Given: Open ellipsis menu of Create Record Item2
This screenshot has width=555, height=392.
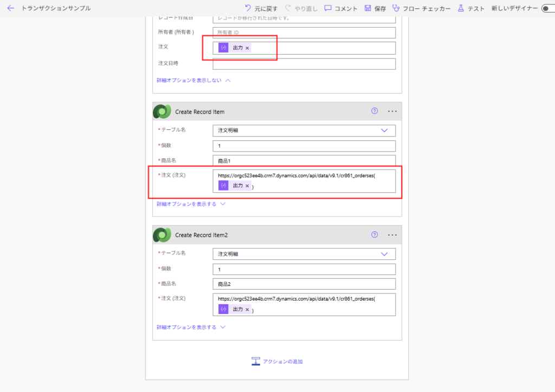Looking at the screenshot, I should coord(392,234).
